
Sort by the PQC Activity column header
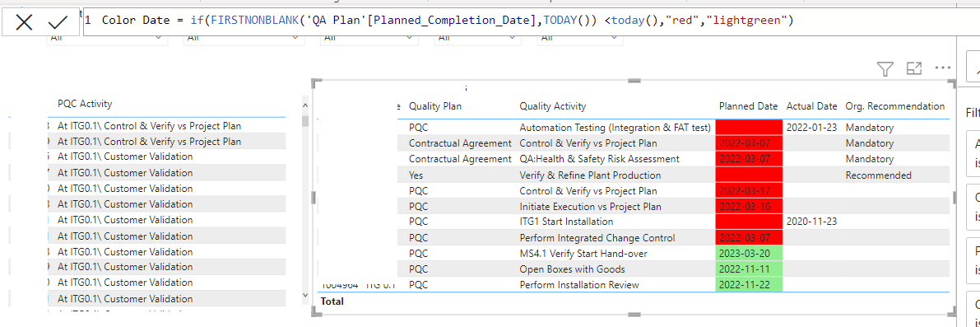coord(85,104)
